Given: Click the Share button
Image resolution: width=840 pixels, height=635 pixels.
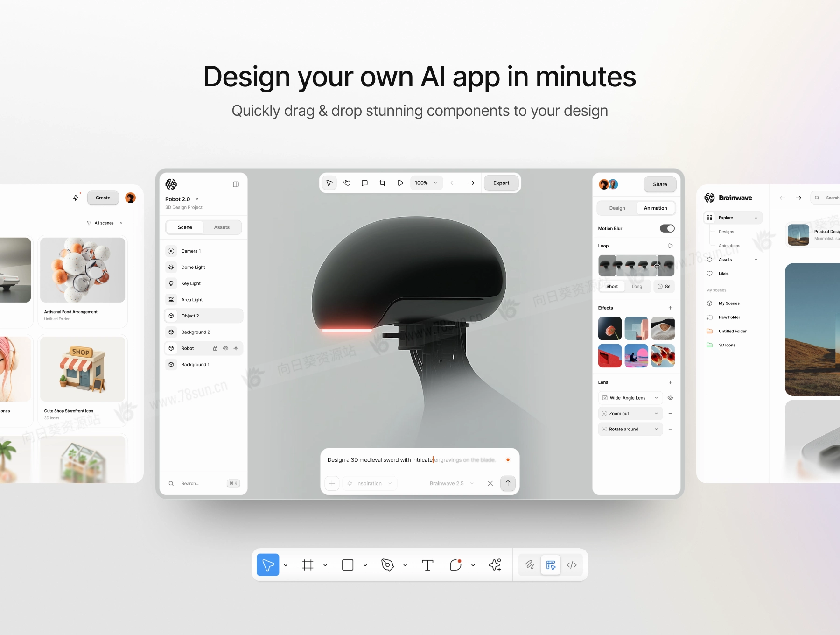Looking at the screenshot, I should pyautogui.click(x=659, y=184).
